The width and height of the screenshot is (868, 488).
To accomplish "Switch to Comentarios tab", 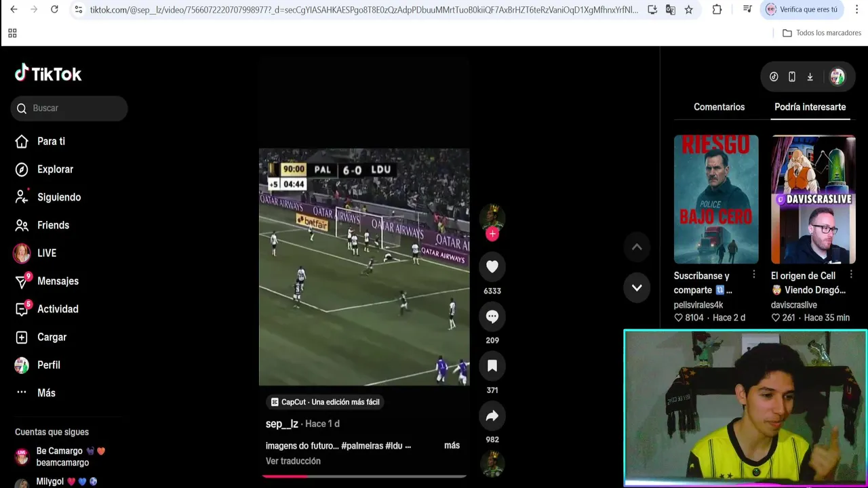I will (719, 107).
